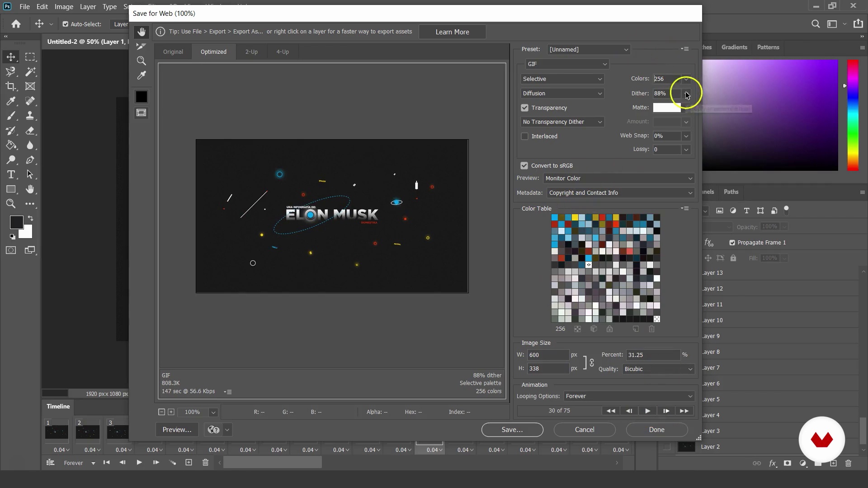
Task: Click the Matte white color swatch
Action: coord(667,108)
